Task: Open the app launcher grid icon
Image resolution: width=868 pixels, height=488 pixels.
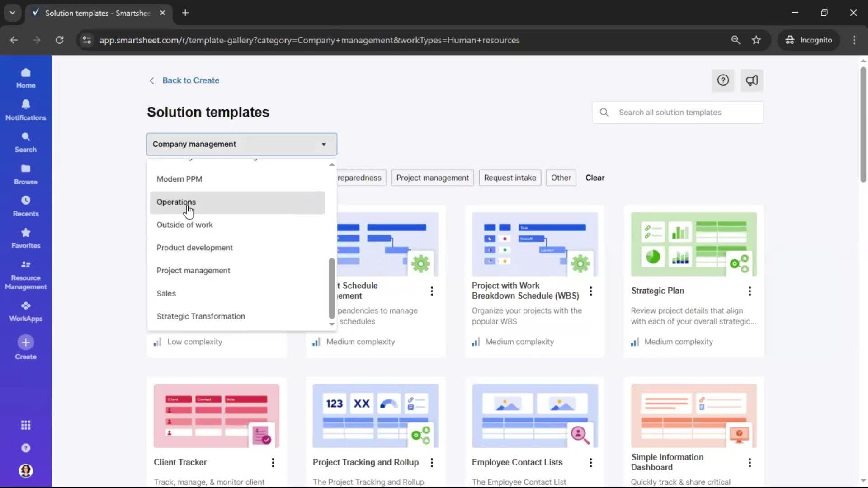Action: [x=26, y=425]
